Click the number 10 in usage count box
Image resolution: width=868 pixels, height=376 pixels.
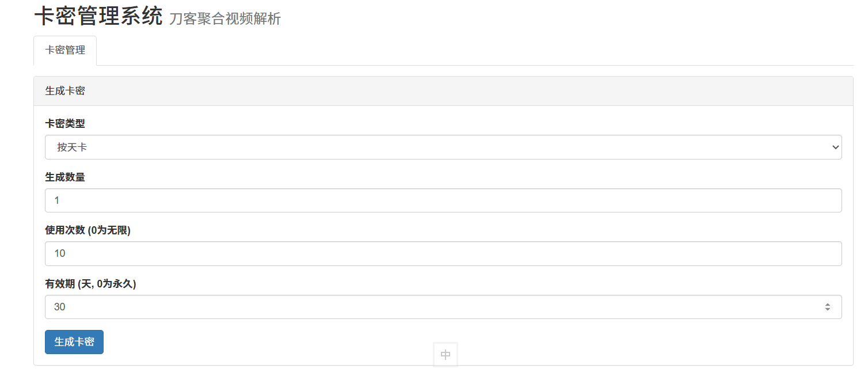coord(59,253)
